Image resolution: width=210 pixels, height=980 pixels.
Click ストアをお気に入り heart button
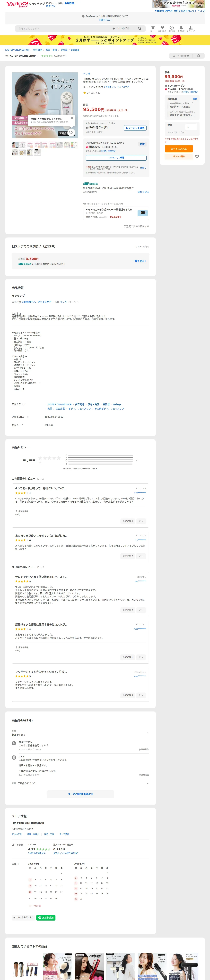pyautogui.click(x=23, y=918)
